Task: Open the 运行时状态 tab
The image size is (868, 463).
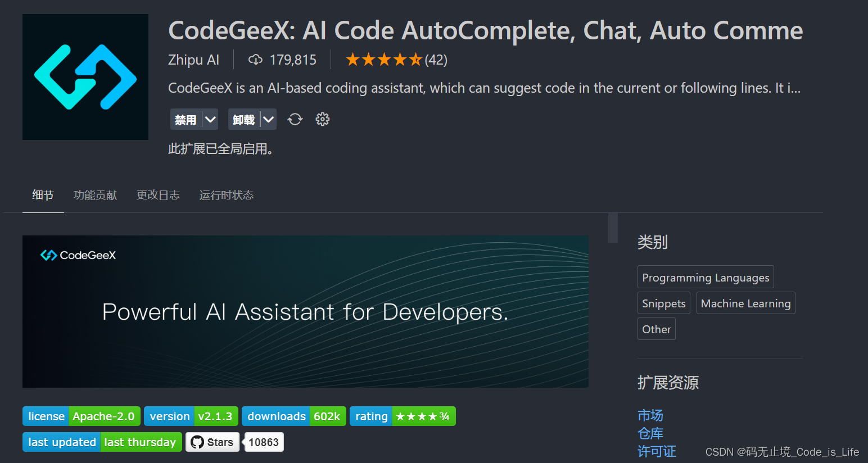Action: pyautogui.click(x=227, y=195)
